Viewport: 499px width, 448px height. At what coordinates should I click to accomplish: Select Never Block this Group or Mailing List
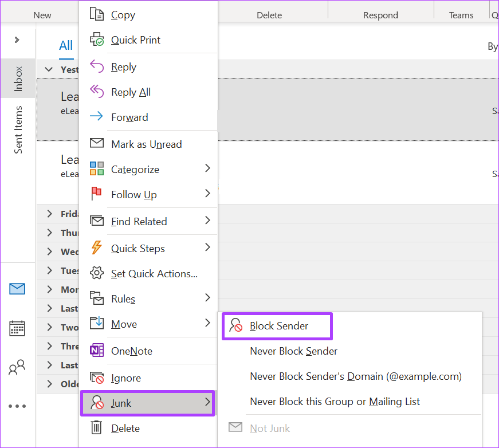[335, 402]
